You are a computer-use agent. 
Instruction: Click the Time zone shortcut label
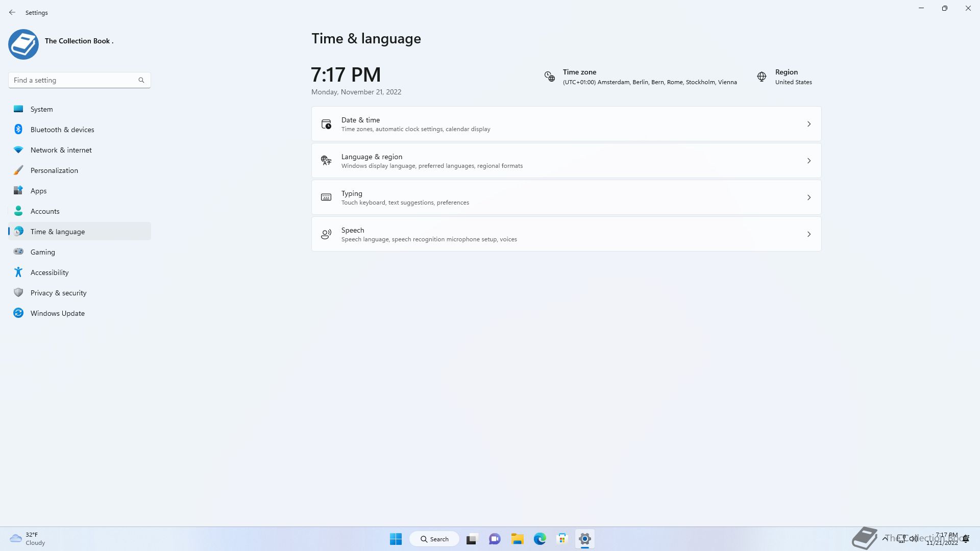[579, 72]
